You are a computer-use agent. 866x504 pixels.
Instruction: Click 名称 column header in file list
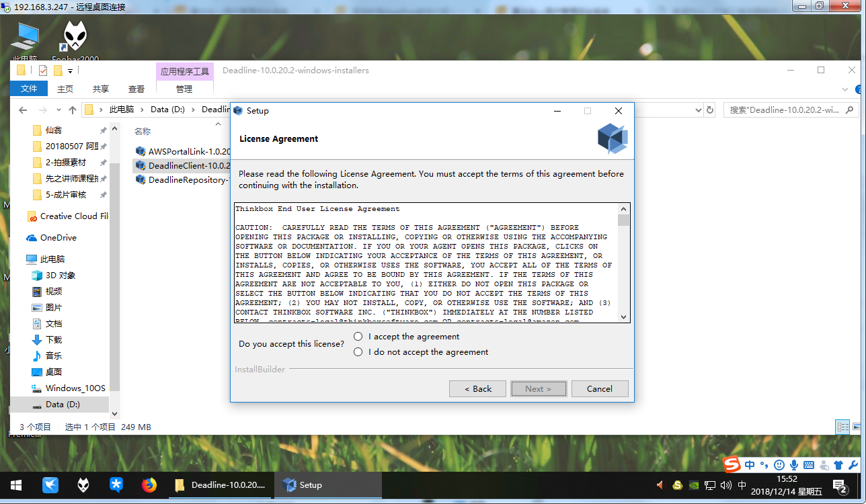coord(143,131)
